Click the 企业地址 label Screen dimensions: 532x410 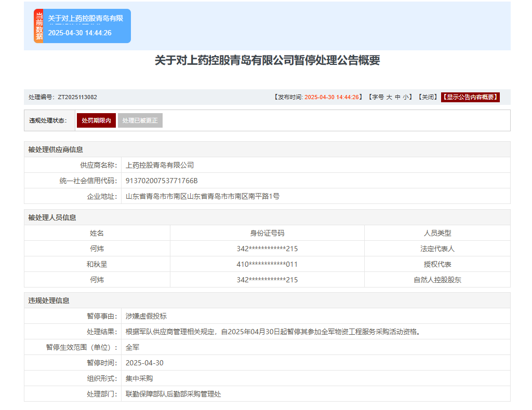[102, 197]
